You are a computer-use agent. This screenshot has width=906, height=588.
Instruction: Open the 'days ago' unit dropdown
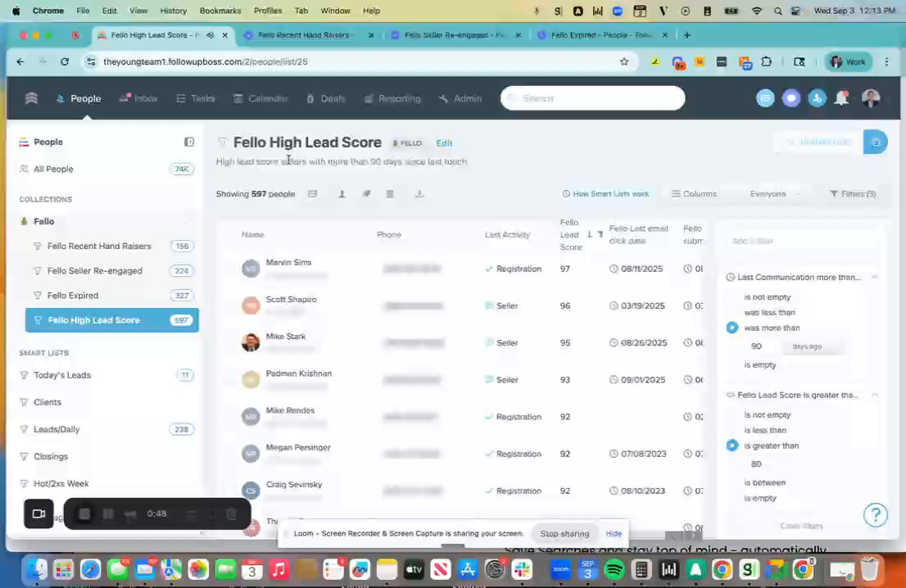click(813, 346)
